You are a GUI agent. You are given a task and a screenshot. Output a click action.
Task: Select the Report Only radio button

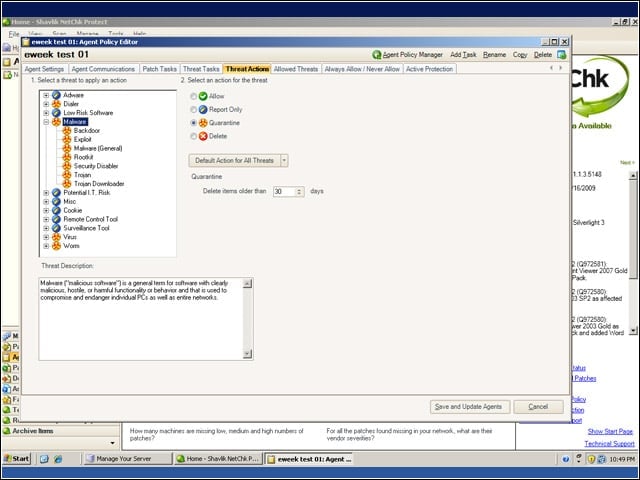[193, 110]
